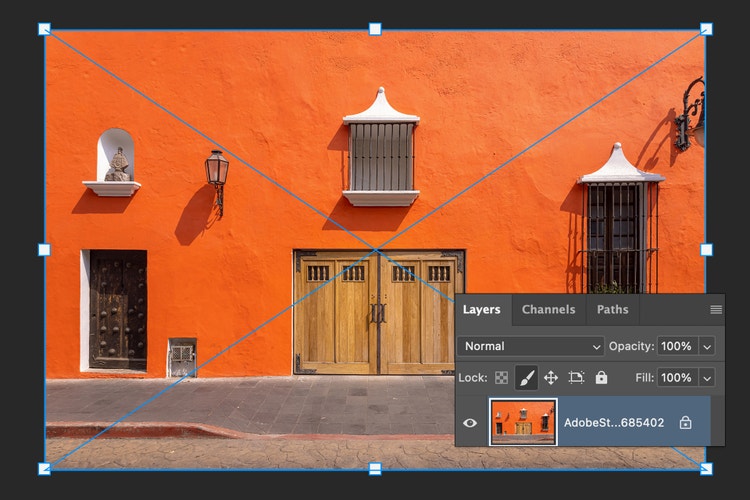This screenshot has height=500, width=750.
Task: Click the top-center transform handle
Action: click(x=375, y=29)
